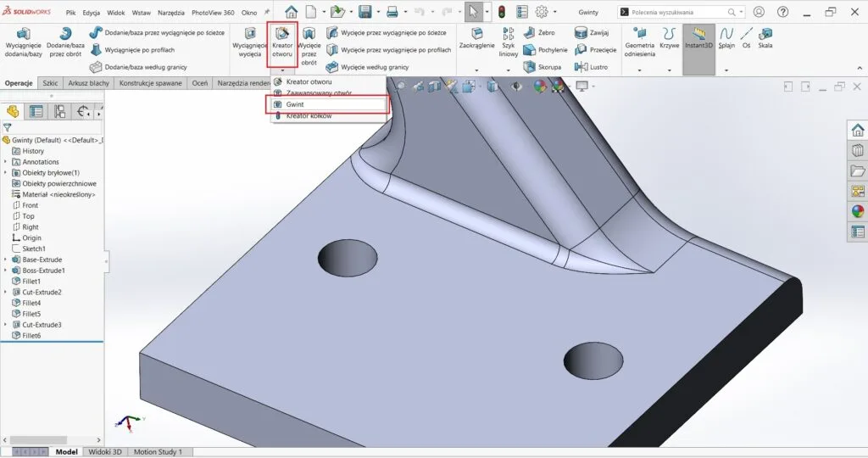868x458 pixels.
Task: Choose Dodanie/baza przez wyciągnięcie po ścieżce
Action: pyautogui.click(x=157, y=33)
